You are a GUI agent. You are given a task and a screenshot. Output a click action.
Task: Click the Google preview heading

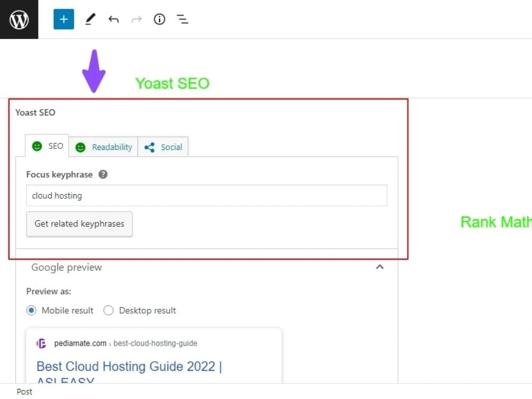[x=66, y=268]
